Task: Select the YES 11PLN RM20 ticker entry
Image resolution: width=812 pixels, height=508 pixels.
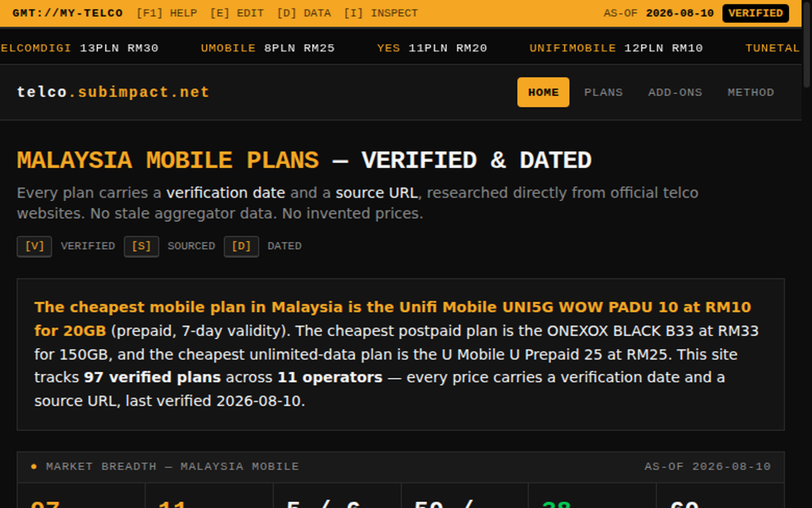Action: 432,48
